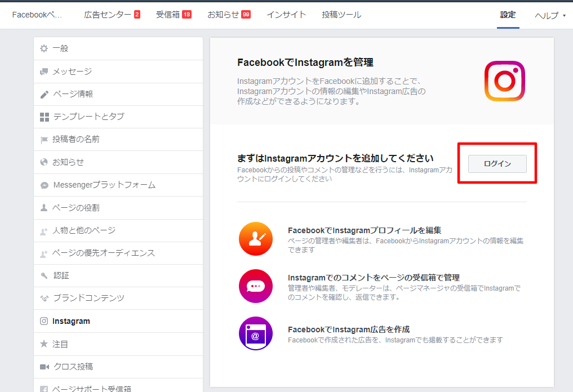Open the インサイト tab
The width and height of the screenshot is (573, 392).
[x=286, y=15]
